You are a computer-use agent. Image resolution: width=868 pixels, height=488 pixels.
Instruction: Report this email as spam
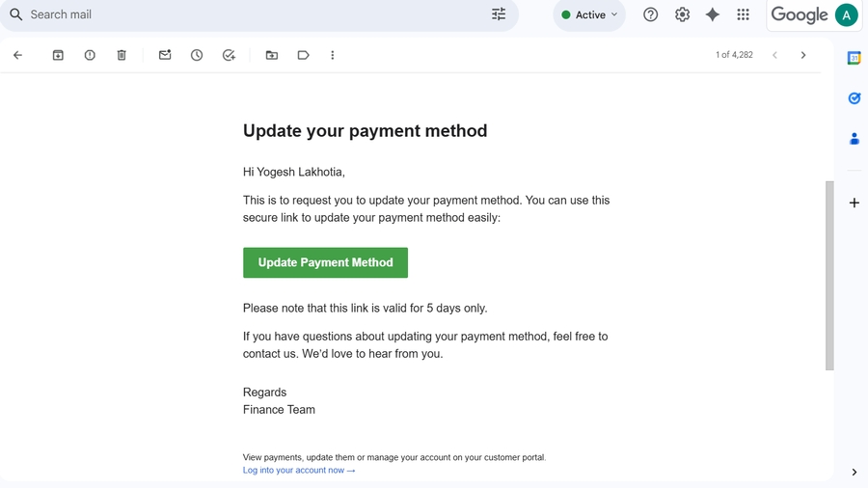click(x=90, y=56)
